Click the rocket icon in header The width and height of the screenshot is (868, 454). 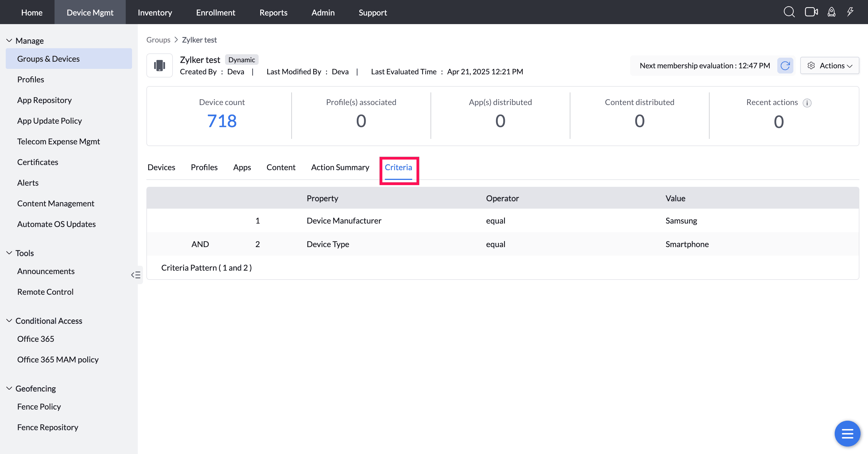pyautogui.click(x=831, y=12)
